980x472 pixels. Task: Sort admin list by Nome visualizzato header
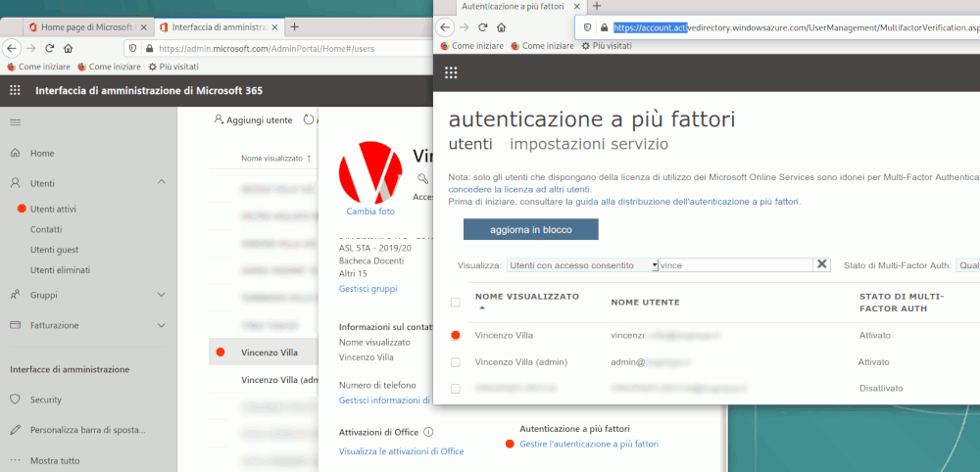[276, 159]
